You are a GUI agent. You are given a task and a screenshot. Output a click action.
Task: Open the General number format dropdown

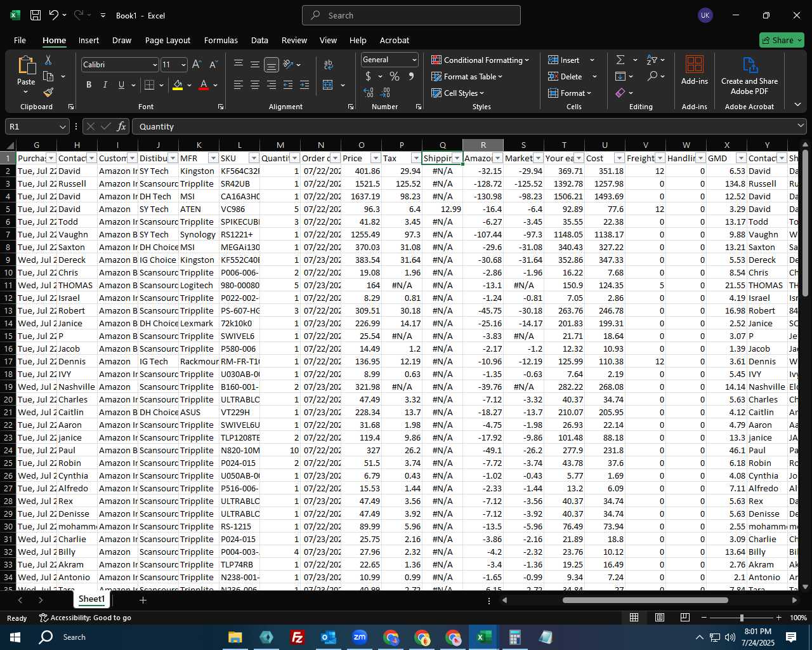tap(414, 60)
